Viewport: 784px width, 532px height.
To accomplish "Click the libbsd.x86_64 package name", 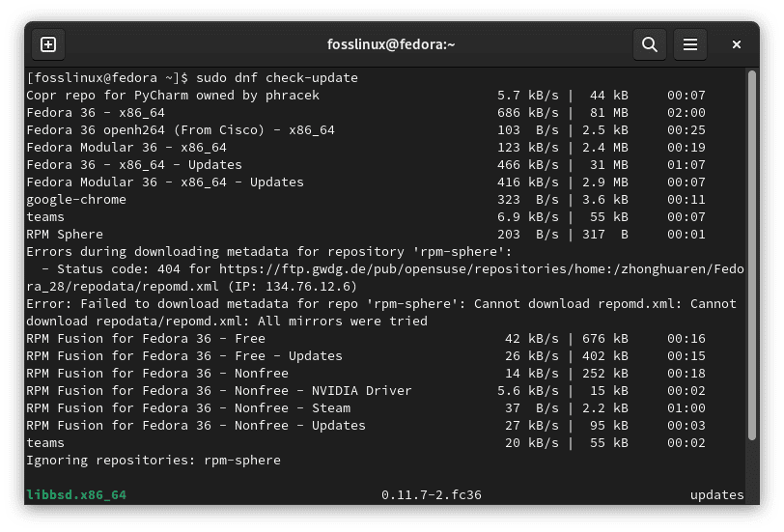I will (76, 495).
